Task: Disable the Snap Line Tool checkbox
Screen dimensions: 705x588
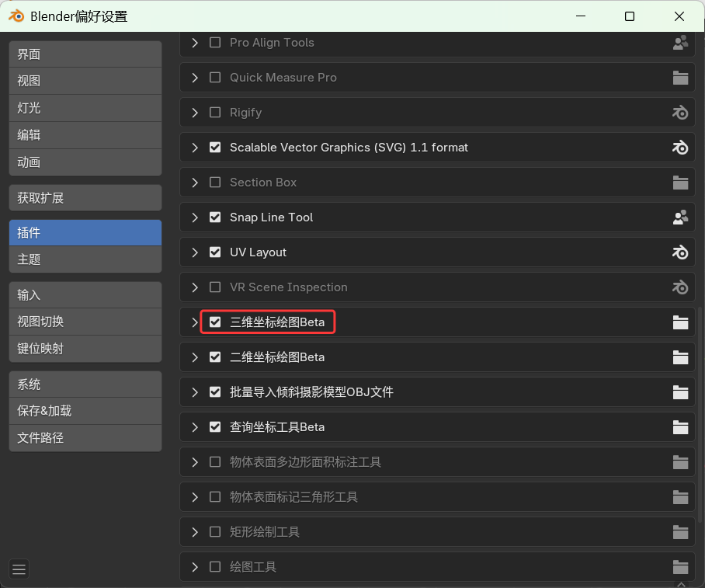Action: pos(215,217)
